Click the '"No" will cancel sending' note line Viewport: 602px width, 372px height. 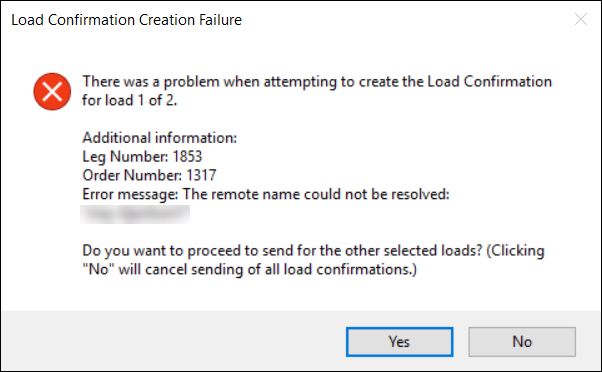click(250, 269)
